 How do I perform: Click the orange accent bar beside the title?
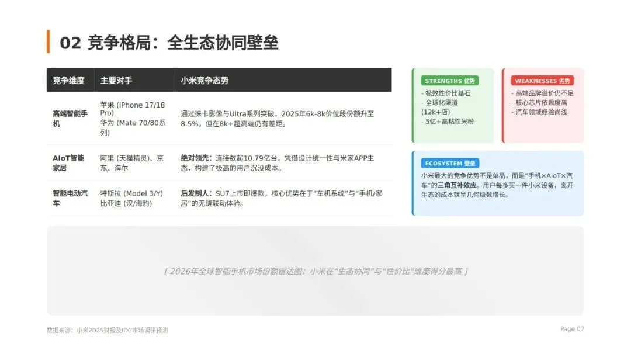[50, 41]
